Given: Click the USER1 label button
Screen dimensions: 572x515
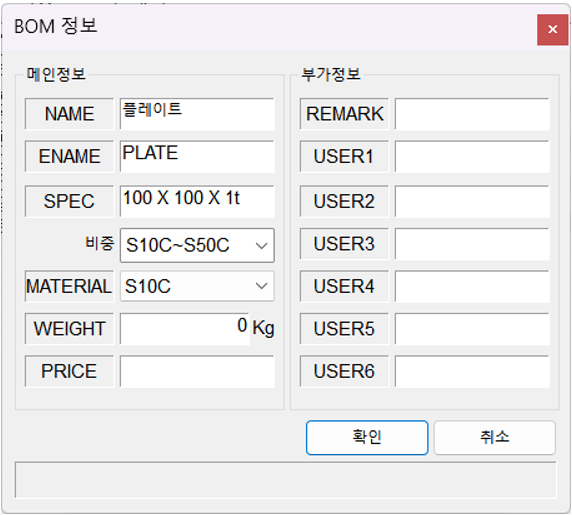Looking at the screenshot, I should click(x=344, y=156).
